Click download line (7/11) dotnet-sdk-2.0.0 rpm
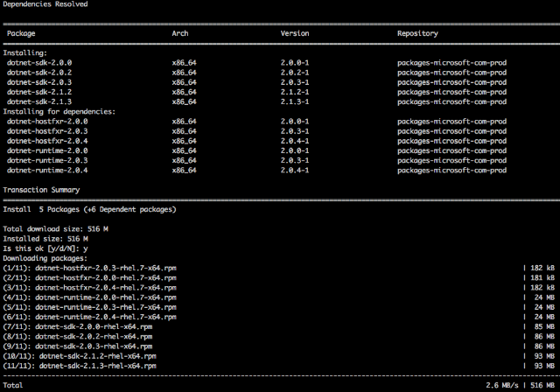The width and height of the screenshot is (560, 392). click(x=78, y=327)
